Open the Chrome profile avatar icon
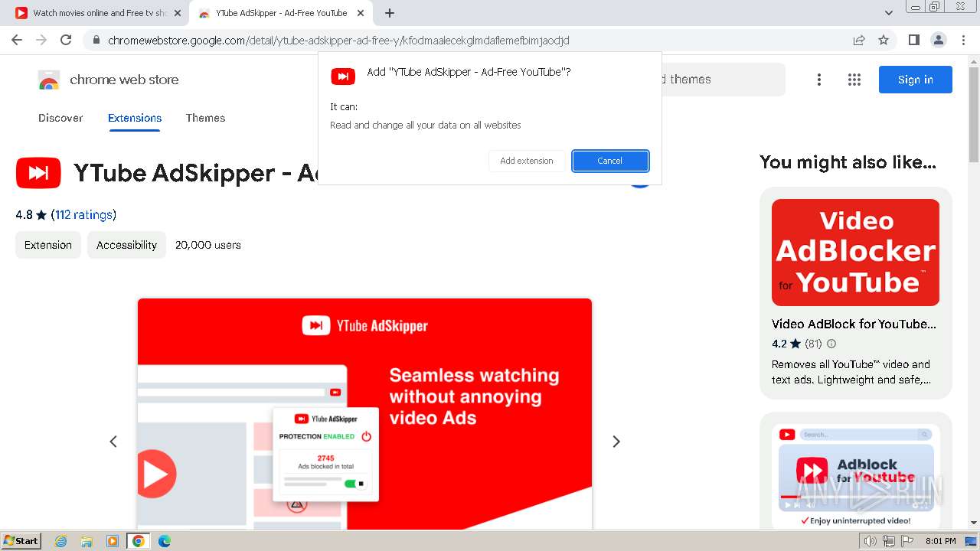980x551 pixels. click(938, 40)
